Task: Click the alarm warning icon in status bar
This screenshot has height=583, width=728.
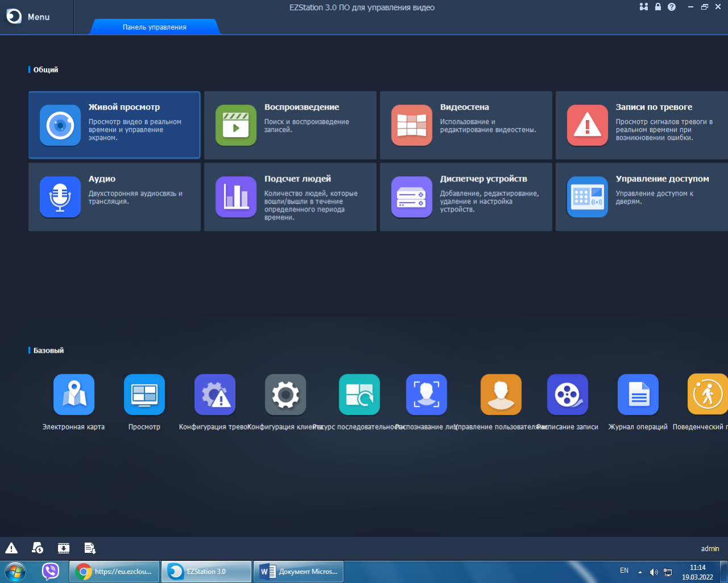Action: (11, 548)
